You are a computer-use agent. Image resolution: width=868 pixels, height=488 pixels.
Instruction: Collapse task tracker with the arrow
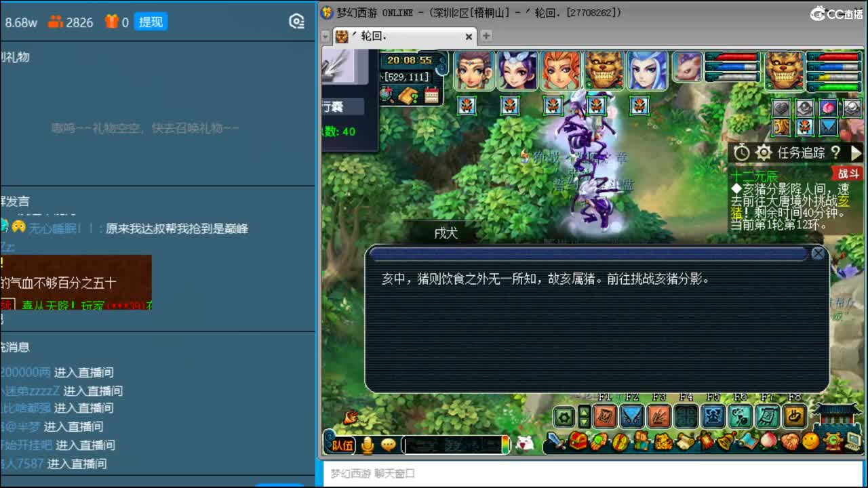tap(855, 152)
